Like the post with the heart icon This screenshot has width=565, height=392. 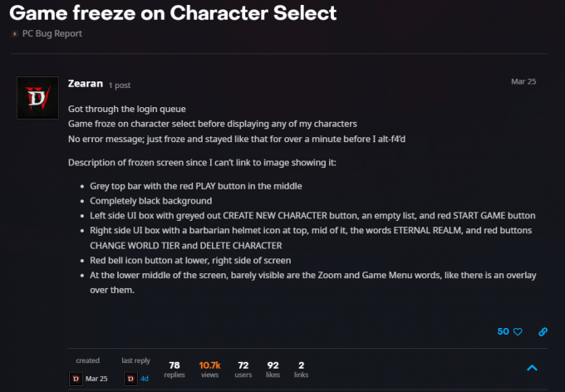coord(518,332)
